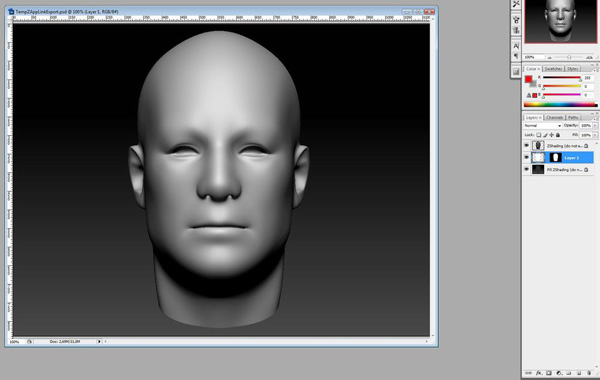Click the ZShading top layer thumbnail

pyautogui.click(x=538, y=145)
